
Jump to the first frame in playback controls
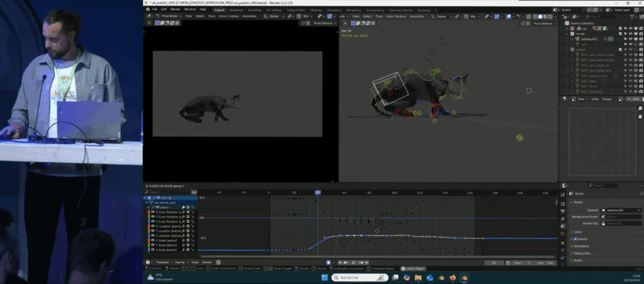[340, 263]
